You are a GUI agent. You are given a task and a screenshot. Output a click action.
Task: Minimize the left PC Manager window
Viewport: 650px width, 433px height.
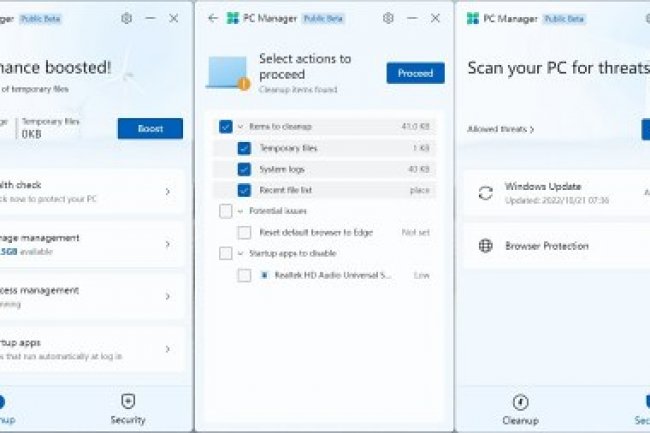pos(150,18)
